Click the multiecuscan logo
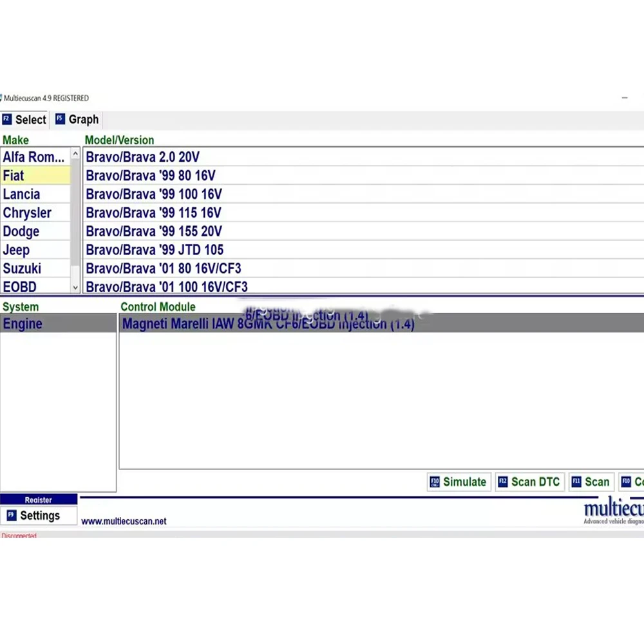This screenshot has height=644, width=644. pos(614,511)
